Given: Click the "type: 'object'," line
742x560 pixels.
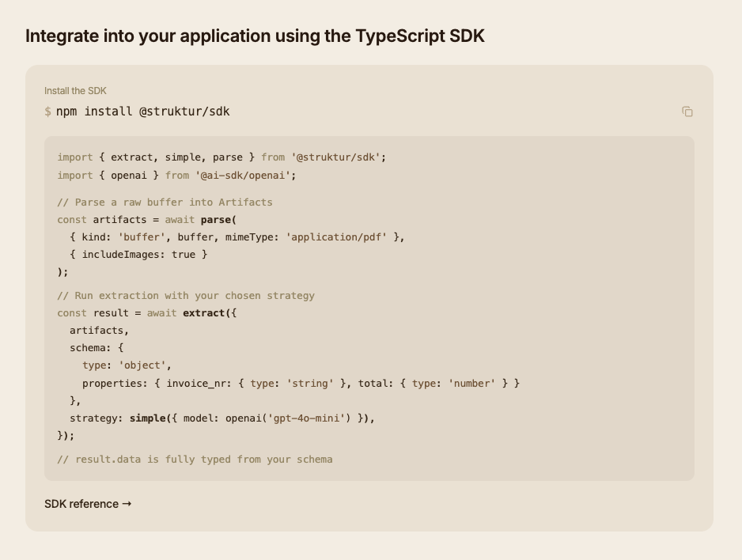Looking at the screenshot, I should tap(127, 365).
